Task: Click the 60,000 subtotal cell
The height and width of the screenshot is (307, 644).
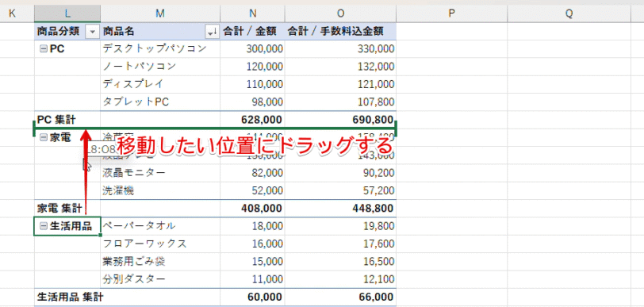Action: (x=252, y=297)
